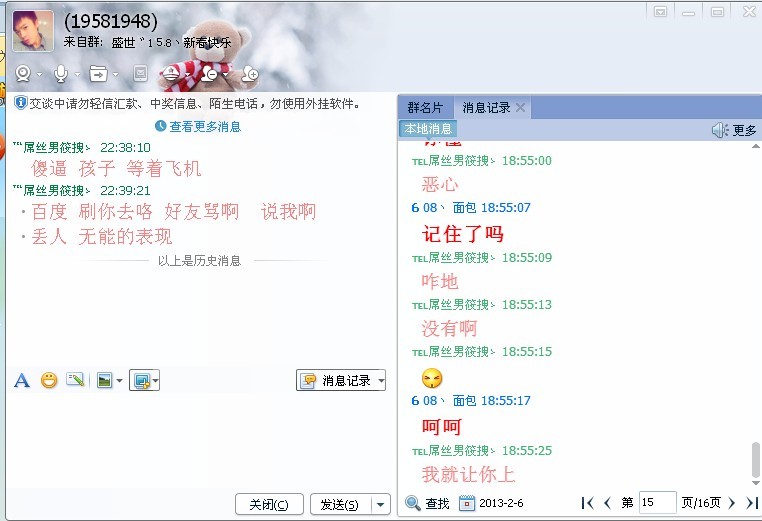Expand the screenshot tool dropdown arrow
Screen dimensions: 762x521
pyautogui.click(x=156, y=381)
